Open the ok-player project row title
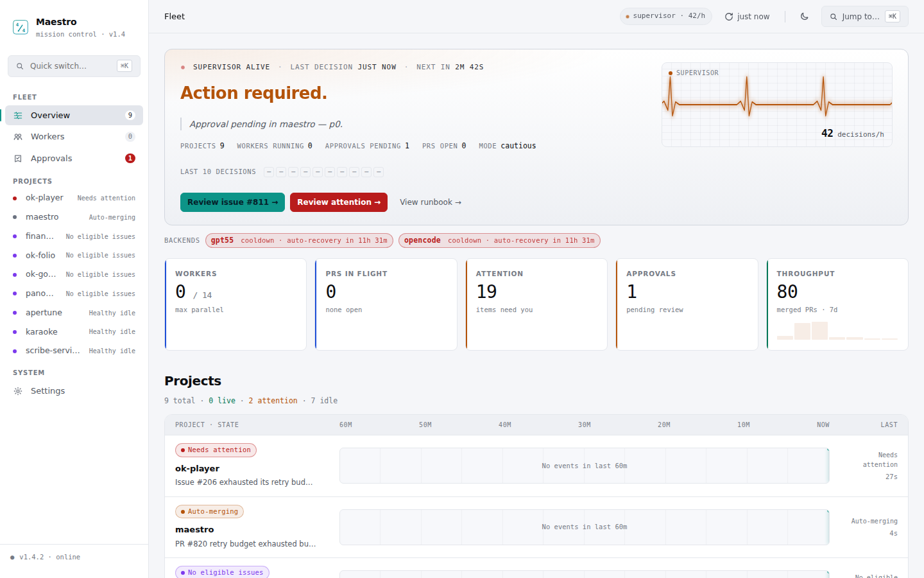 [x=197, y=469]
